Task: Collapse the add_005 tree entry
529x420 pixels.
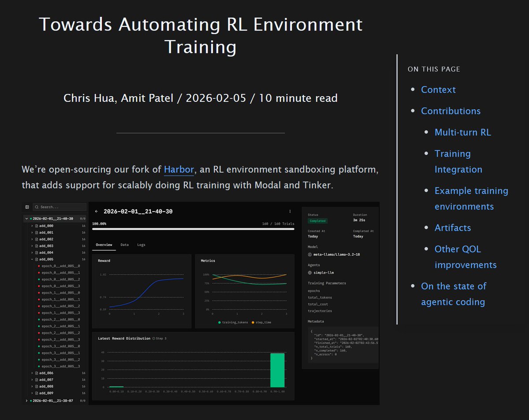Action: (32, 259)
